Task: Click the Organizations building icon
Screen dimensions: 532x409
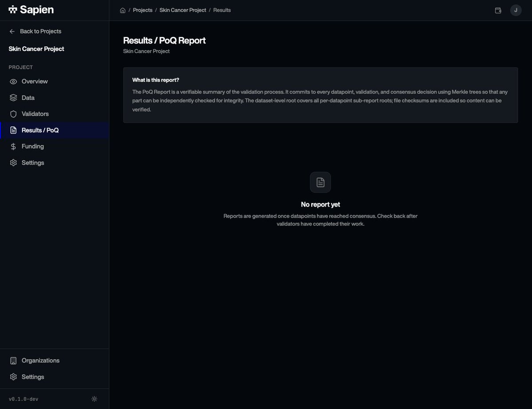Action: point(13,361)
